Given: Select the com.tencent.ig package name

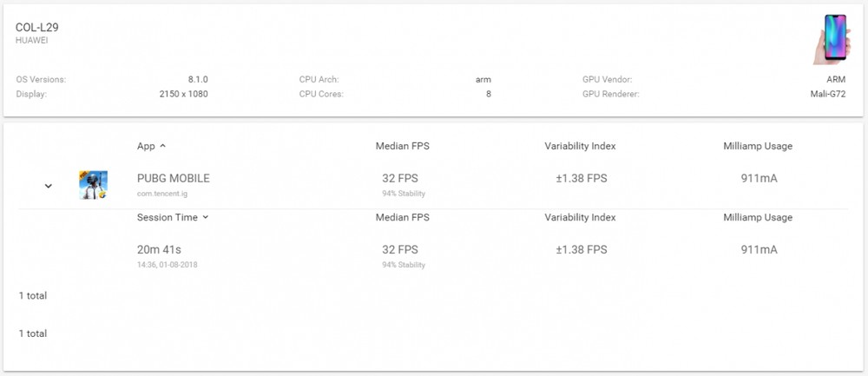Looking at the screenshot, I should click(166, 194).
